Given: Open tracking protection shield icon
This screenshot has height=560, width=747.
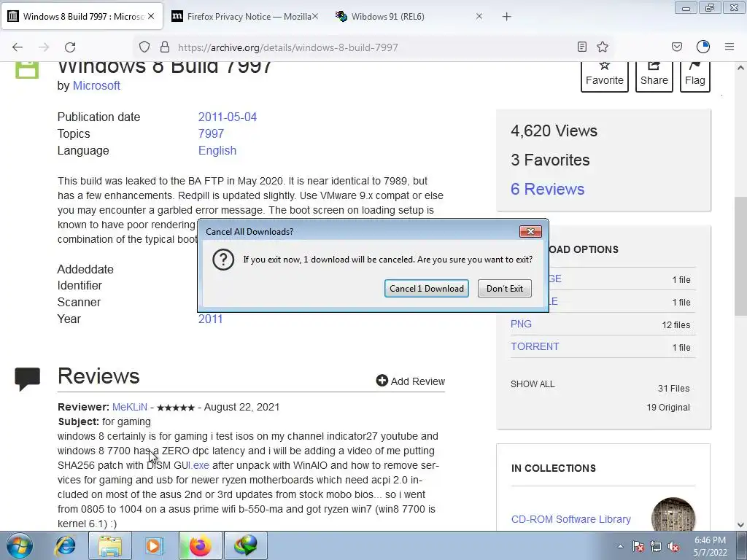Looking at the screenshot, I should pos(144,47).
